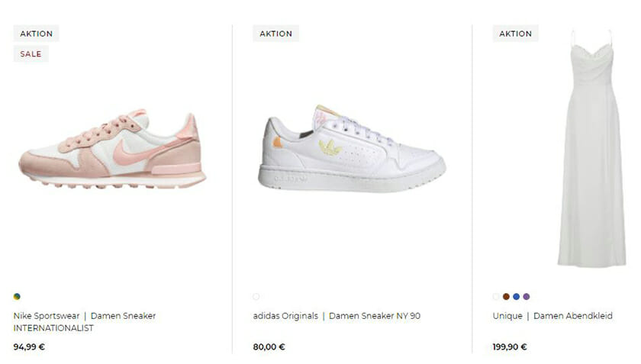Open the pink Nike Internationalist sneaker image
This screenshot has height=364, width=641.
[112, 149]
